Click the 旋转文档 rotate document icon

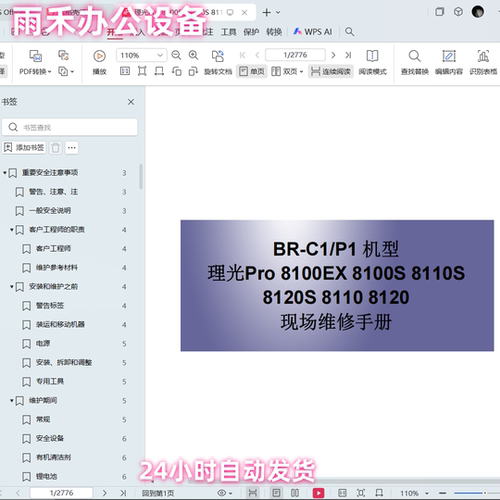click(218, 56)
